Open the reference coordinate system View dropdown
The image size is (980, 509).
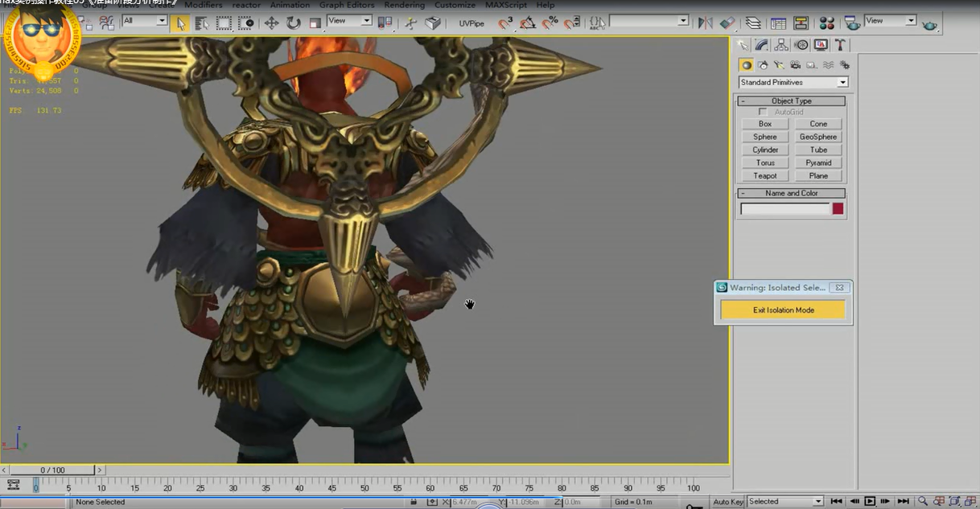pos(349,20)
